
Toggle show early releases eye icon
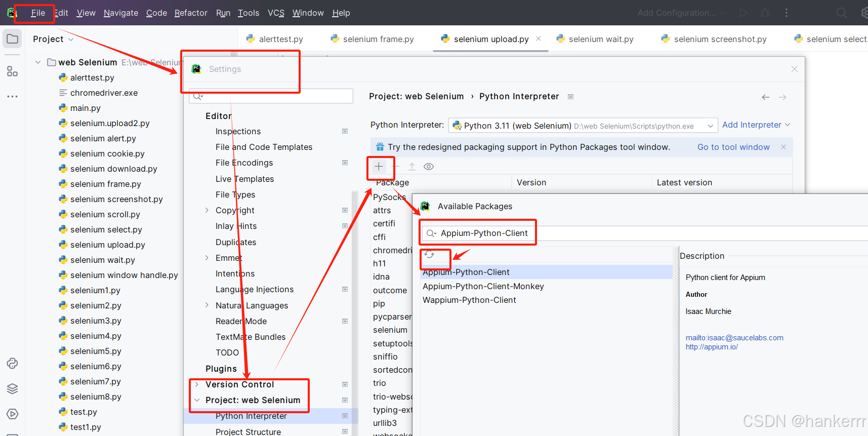coord(429,167)
